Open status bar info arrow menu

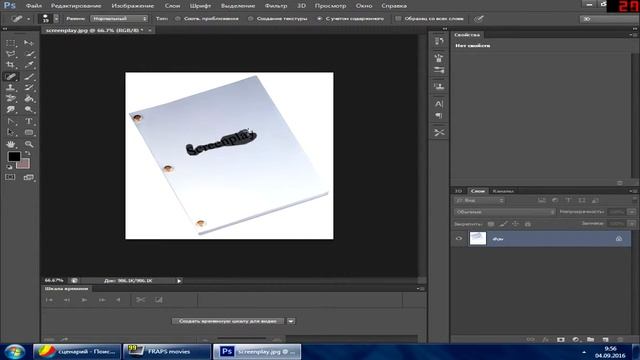pyautogui.click(x=179, y=281)
